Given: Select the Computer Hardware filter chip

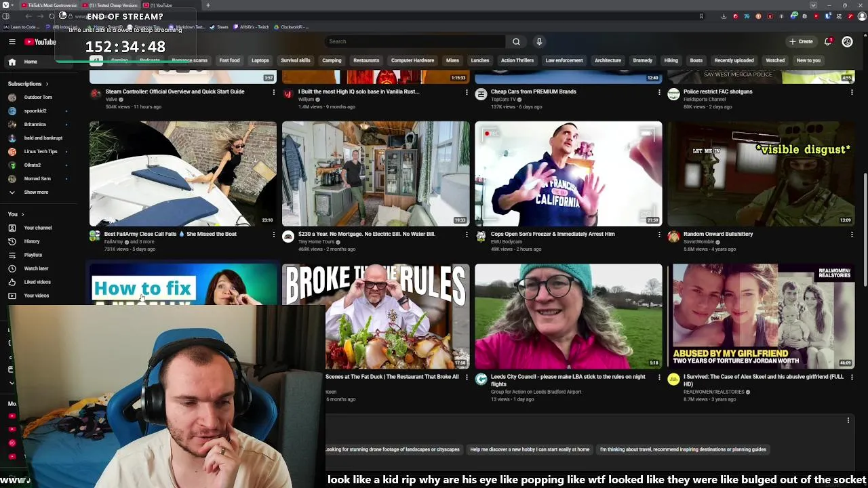Looking at the screenshot, I should coord(412,60).
